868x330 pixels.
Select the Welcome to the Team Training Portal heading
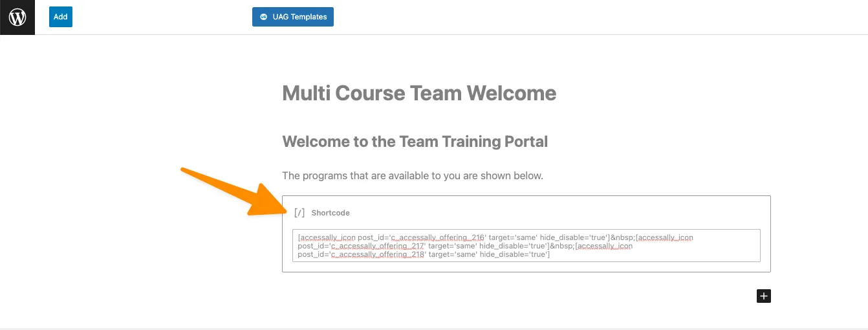[x=415, y=141]
